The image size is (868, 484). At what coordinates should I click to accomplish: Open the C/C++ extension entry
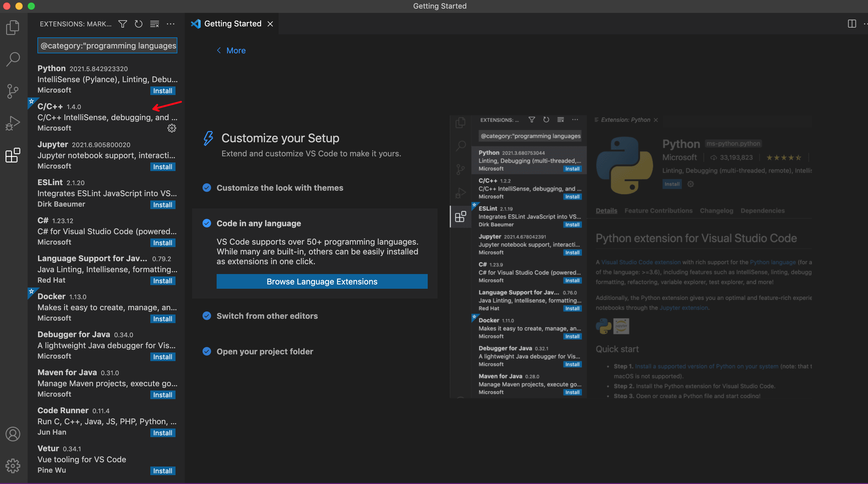[106, 117]
